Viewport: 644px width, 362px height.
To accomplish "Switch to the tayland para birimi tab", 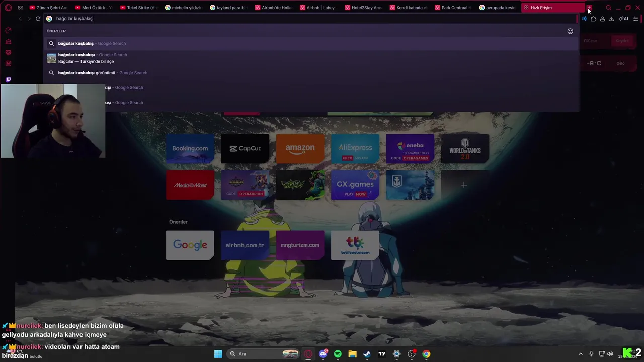I will (229, 8).
